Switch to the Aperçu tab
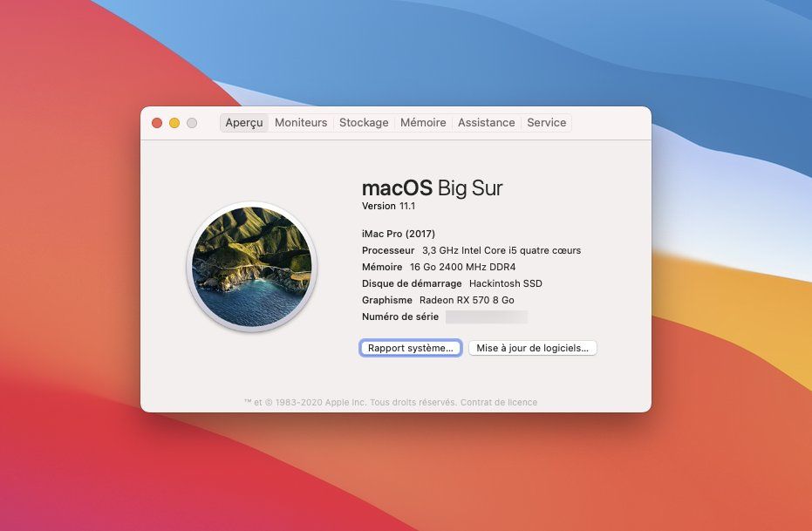This screenshot has height=531, width=812. tap(244, 123)
